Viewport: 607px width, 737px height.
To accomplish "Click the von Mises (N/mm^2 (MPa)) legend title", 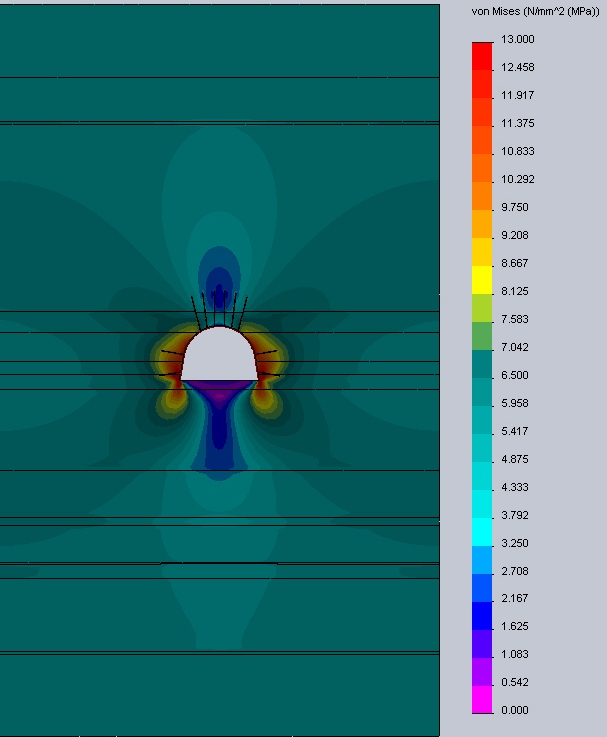I will 536,12.
